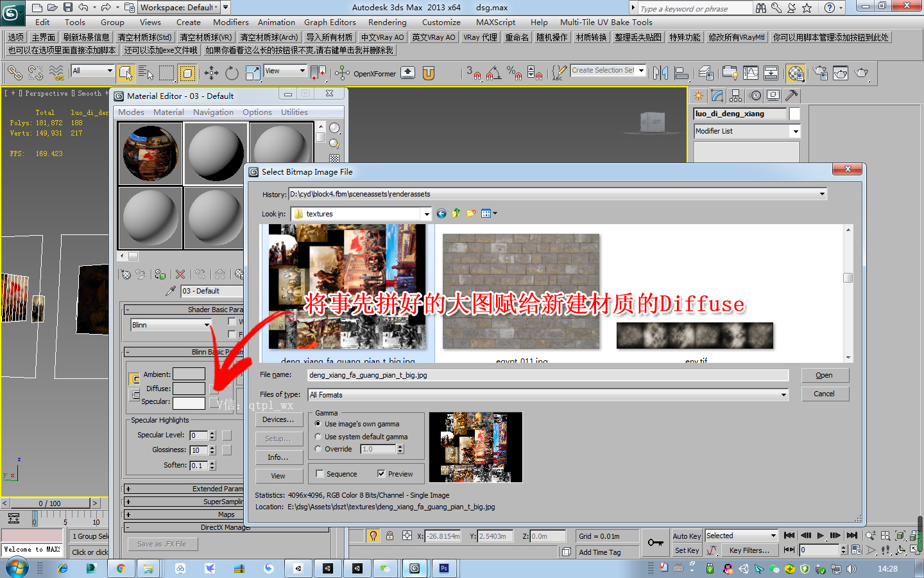Screen dimensions: 924x578
Task: Toggle the Auto Key button
Action: click(x=687, y=536)
